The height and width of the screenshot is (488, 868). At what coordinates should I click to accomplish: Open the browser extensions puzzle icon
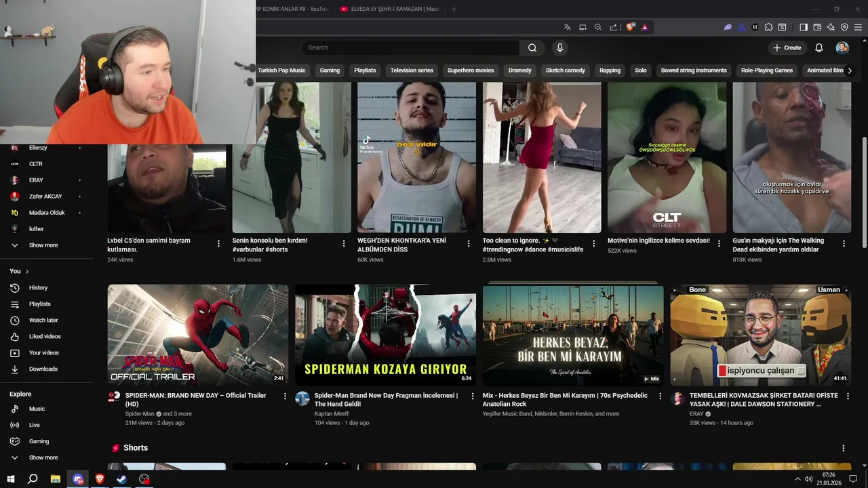[x=768, y=27]
